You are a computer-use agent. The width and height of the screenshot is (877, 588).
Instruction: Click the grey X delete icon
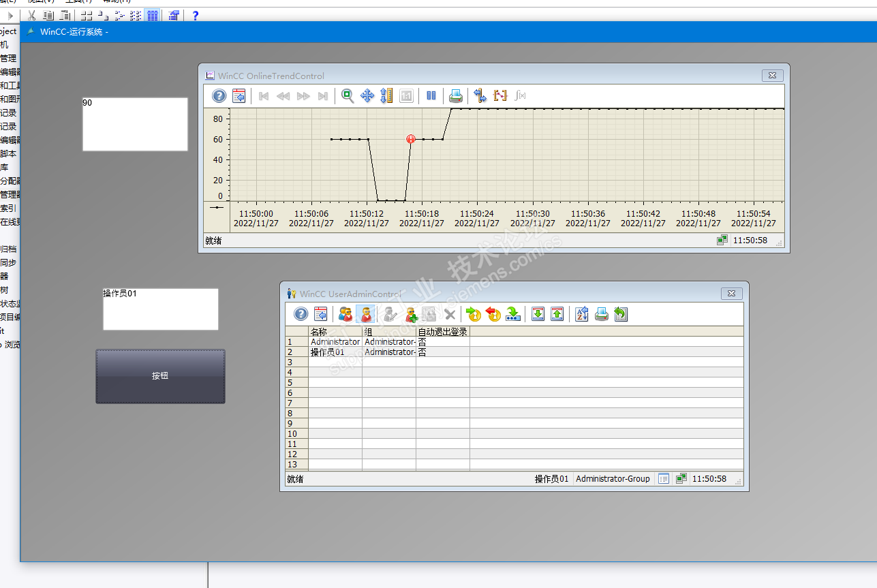click(450, 314)
